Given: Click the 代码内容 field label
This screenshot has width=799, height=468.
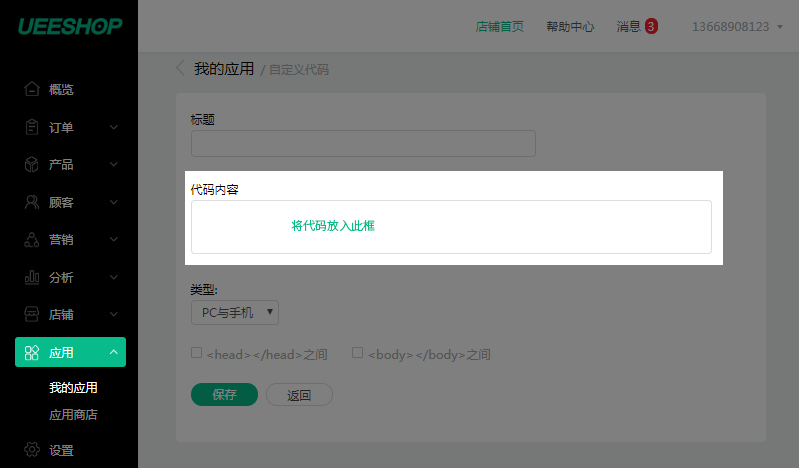Looking at the screenshot, I should pos(215,190).
